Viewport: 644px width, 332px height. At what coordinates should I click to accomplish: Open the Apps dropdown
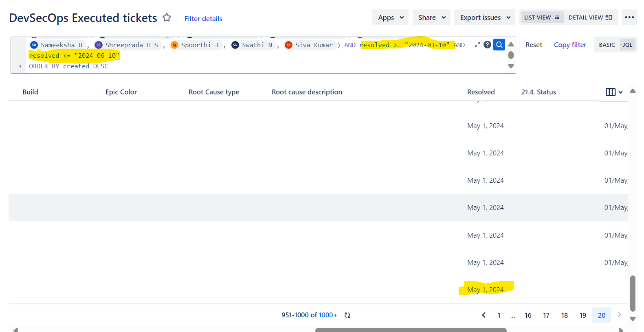pyautogui.click(x=390, y=17)
